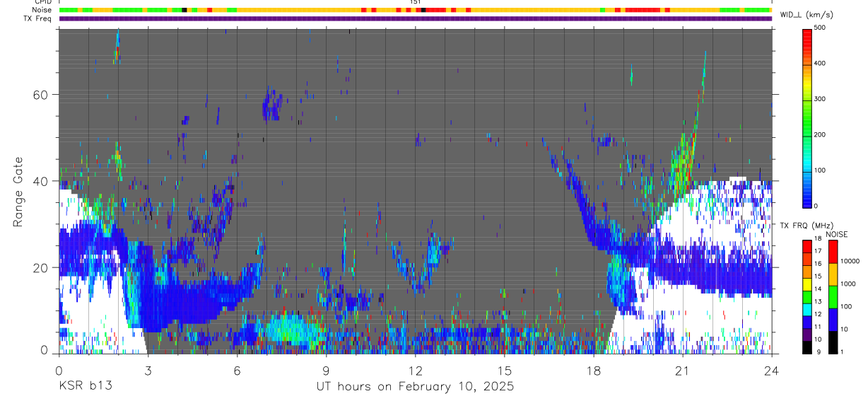Click the Noise row label at top

click(x=42, y=11)
